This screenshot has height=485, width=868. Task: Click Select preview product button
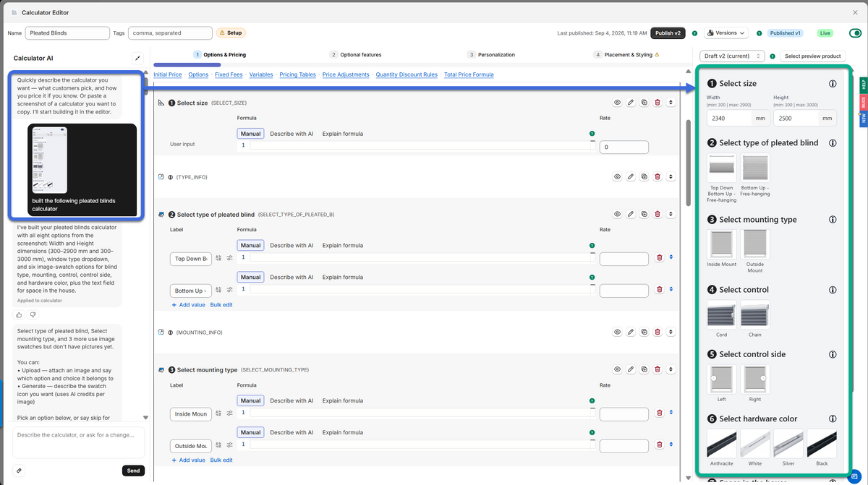813,56
